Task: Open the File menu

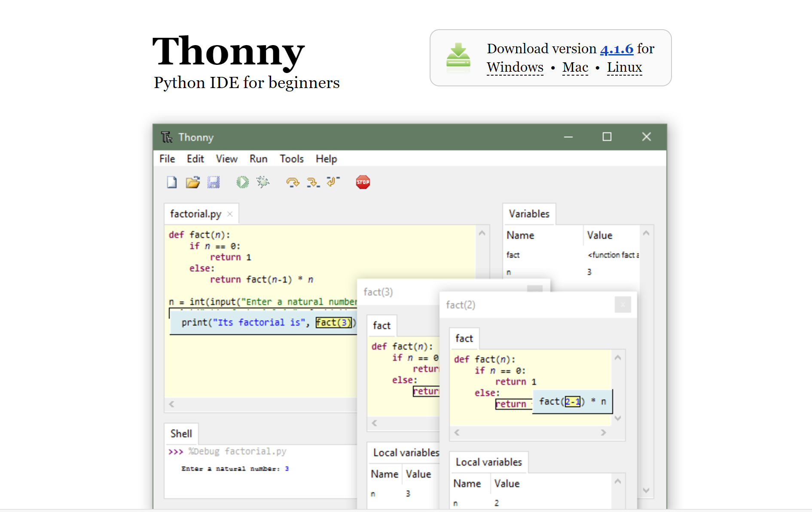Action: coord(167,159)
